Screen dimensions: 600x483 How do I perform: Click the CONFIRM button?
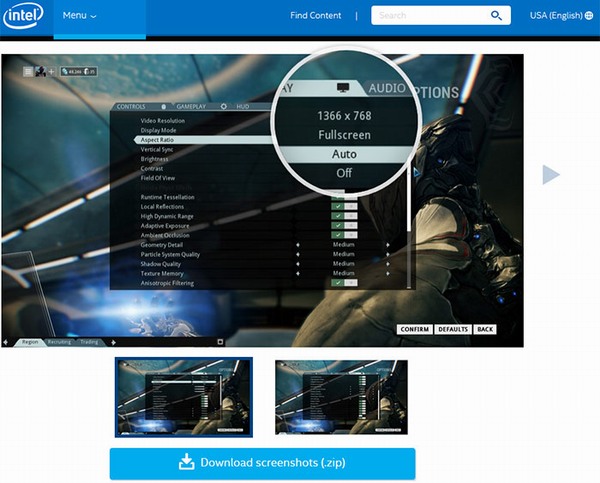(x=415, y=330)
